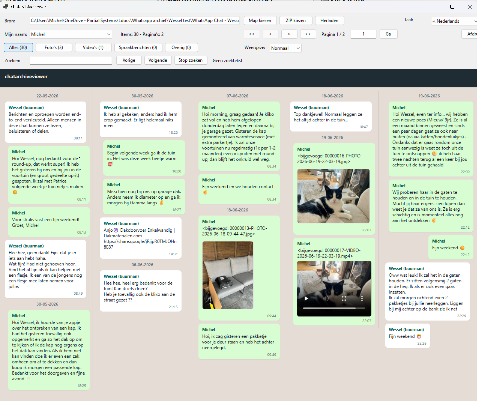Image resolution: width=477 pixels, height=401 pixels.
Task: Click Michel's short 'Fijn weekend' reply bubble
Action: (x=450, y=247)
